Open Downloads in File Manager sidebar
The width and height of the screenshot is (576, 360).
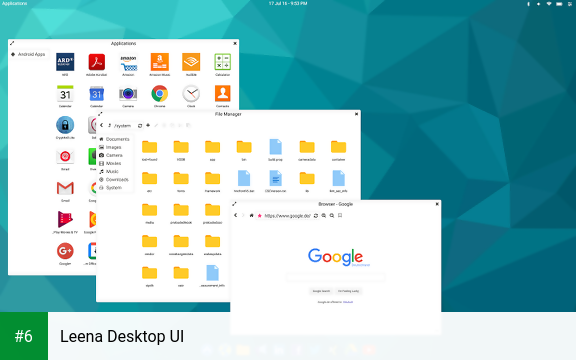point(114,180)
